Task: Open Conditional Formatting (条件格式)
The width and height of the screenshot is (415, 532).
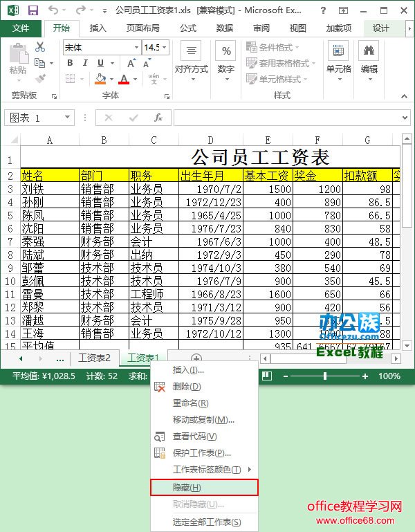Action: tap(273, 47)
